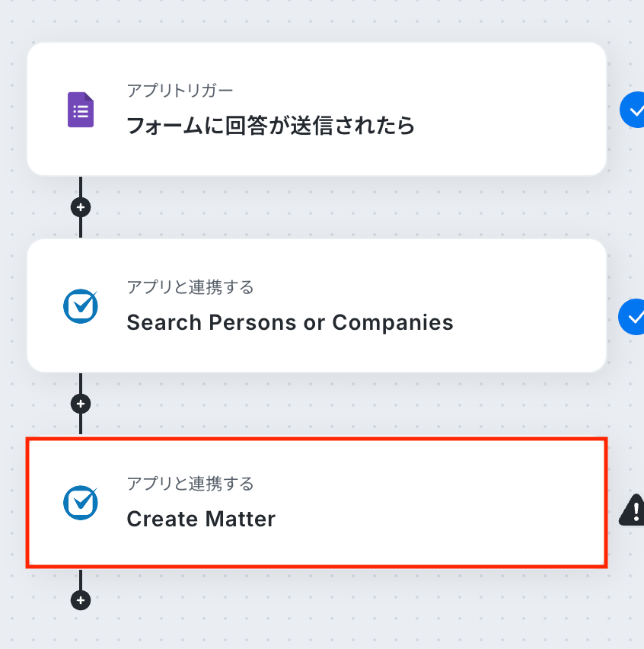
Task: Click the warning triangle next to Create Matter
Action: pyautogui.click(x=633, y=510)
